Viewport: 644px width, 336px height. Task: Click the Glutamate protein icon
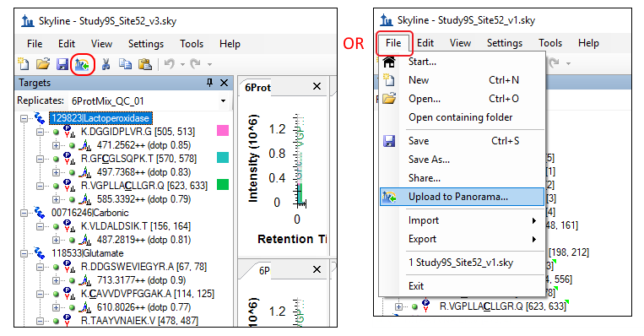tap(40, 253)
